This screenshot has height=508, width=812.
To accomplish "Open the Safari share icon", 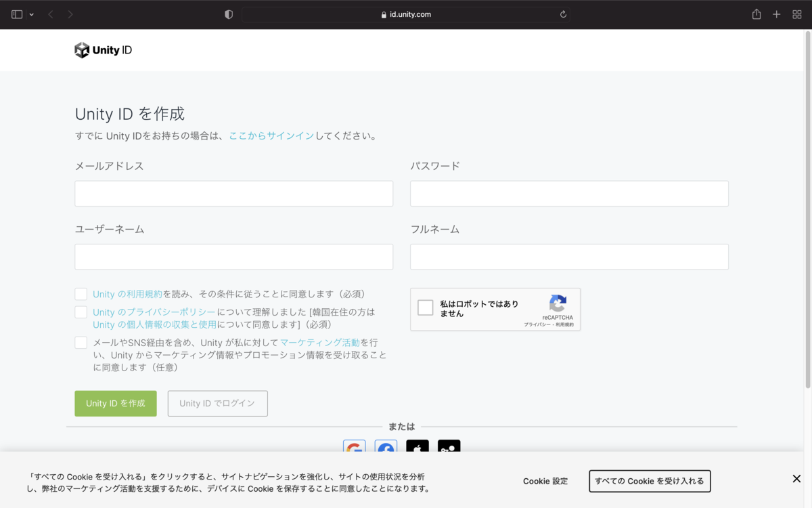I will click(x=756, y=14).
